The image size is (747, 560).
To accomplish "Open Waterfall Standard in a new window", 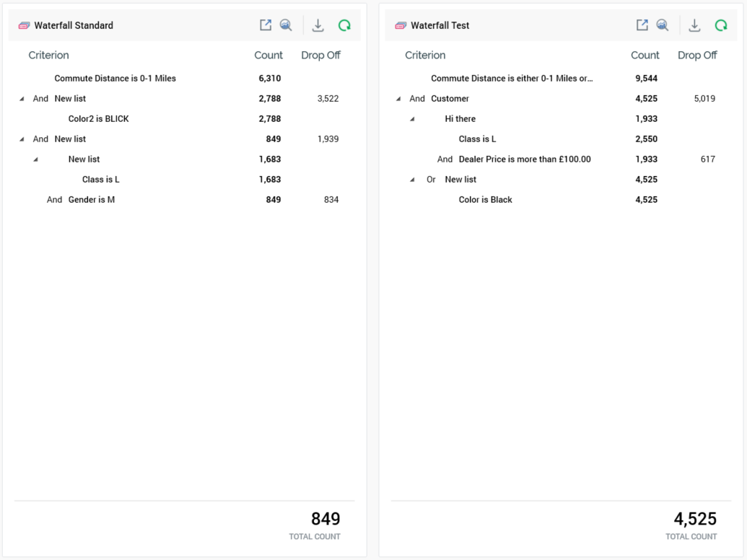I will click(x=266, y=25).
